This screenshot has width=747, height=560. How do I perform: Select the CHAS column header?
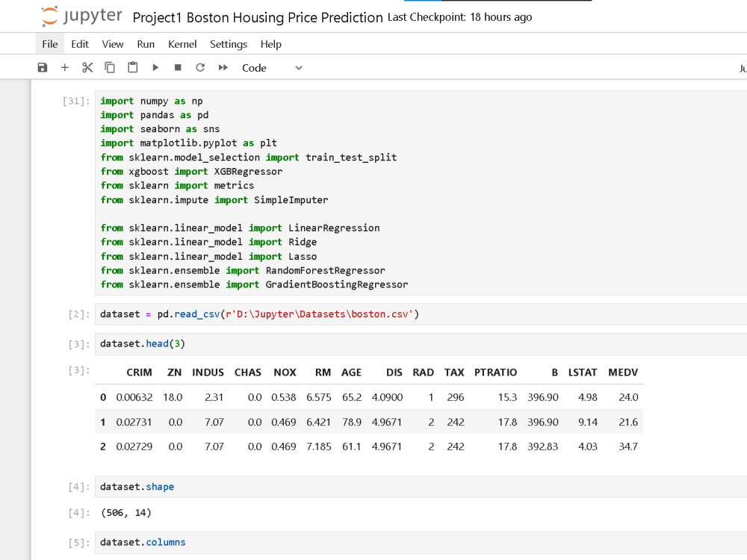(x=248, y=373)
